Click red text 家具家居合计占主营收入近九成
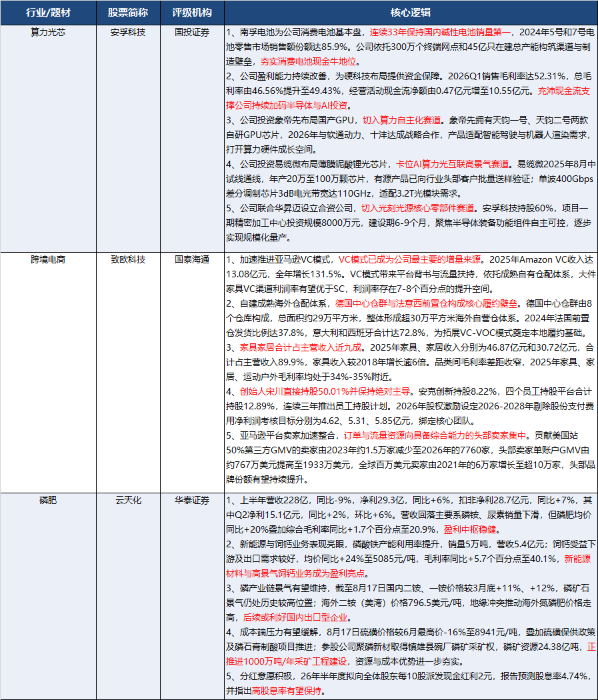Image resolution: width=598 pixels, height=700 pixels. (301, 347)
